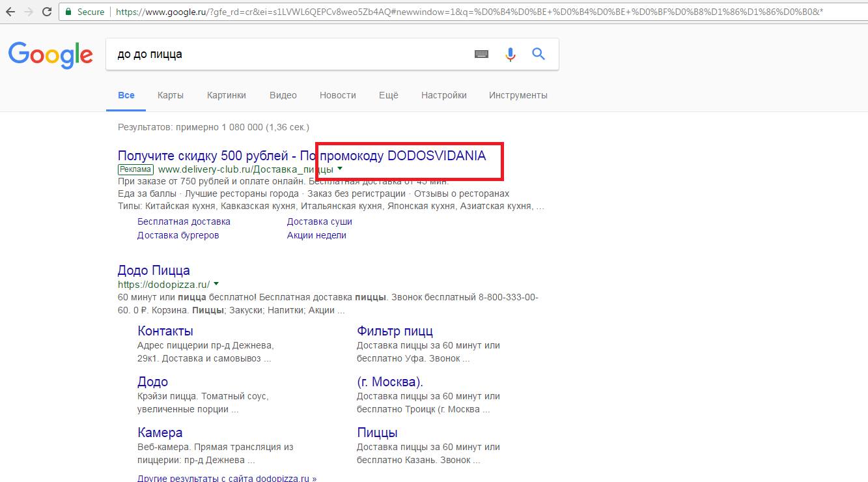This screenshot has width=868, height=482.
Task: Select the Все search tab
Action: [126, 95]
